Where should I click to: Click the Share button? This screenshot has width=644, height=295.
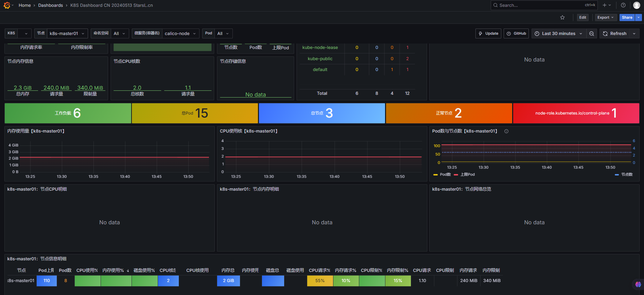627,17
